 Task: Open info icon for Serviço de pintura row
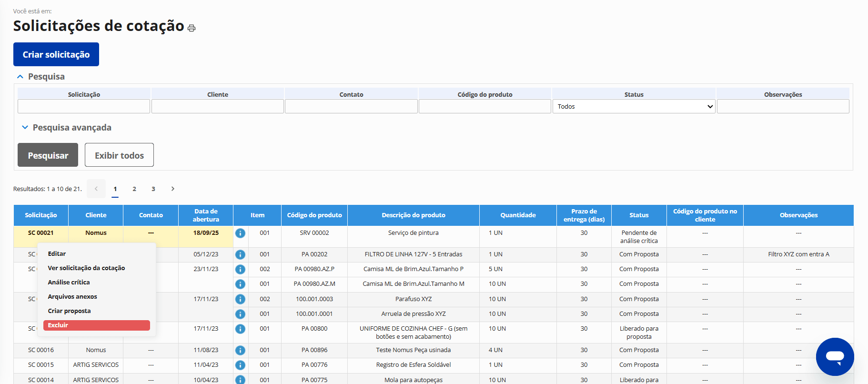(241, 233)
